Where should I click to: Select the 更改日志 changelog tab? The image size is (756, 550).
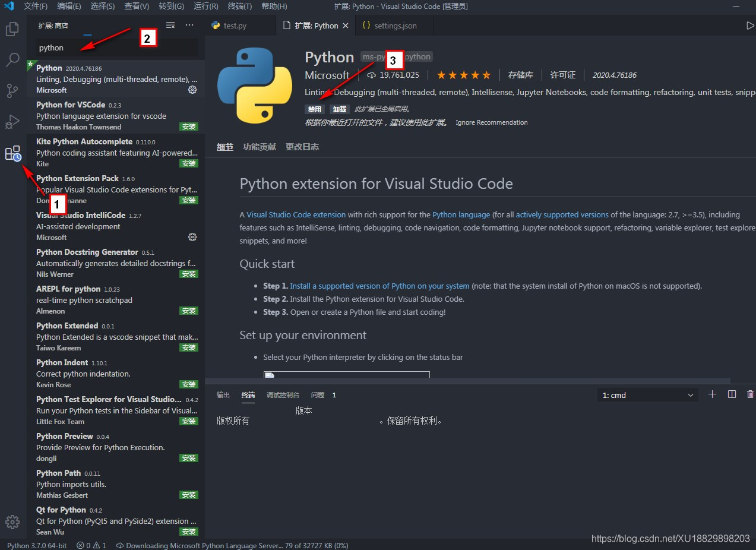[302, 147]
